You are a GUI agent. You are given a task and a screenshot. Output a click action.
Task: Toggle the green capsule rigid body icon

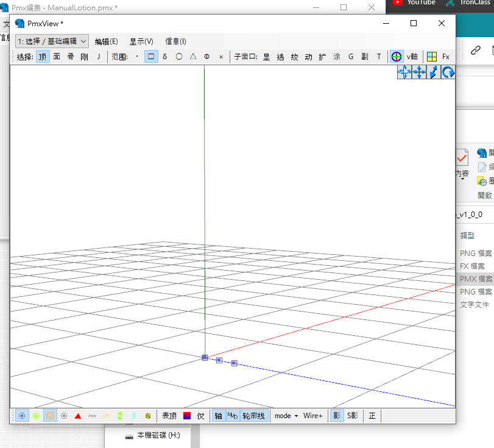click(120, 416)
